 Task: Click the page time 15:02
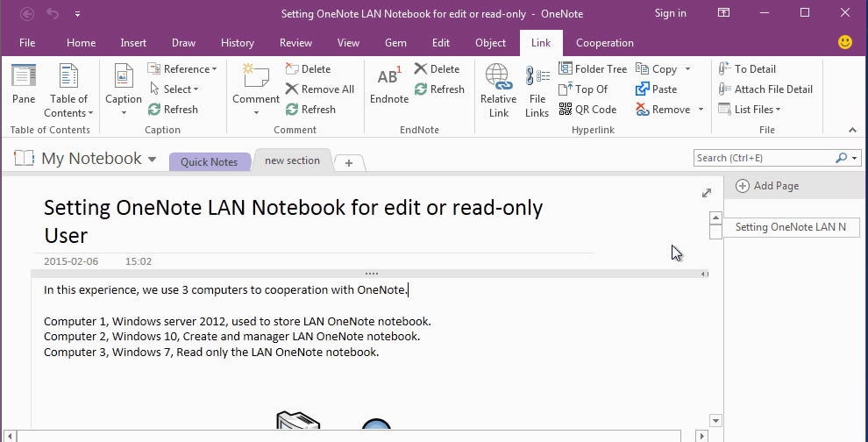coord(139,261)
